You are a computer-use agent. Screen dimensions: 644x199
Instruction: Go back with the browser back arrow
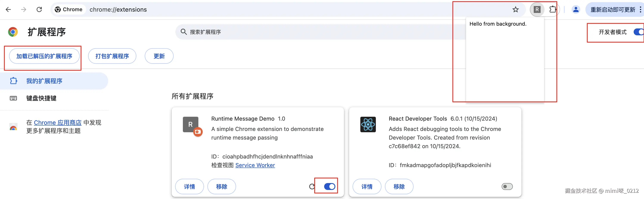[8, 9]
